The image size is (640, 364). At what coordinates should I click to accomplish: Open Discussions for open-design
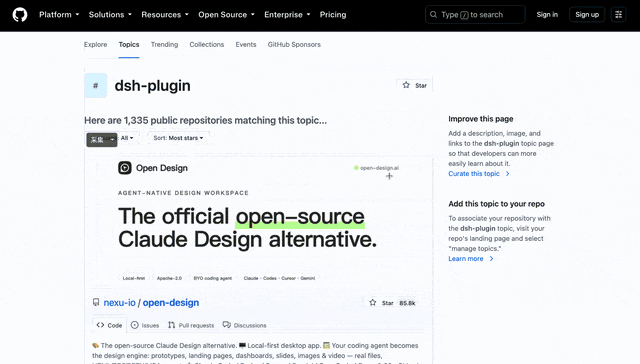coord(244,325)
